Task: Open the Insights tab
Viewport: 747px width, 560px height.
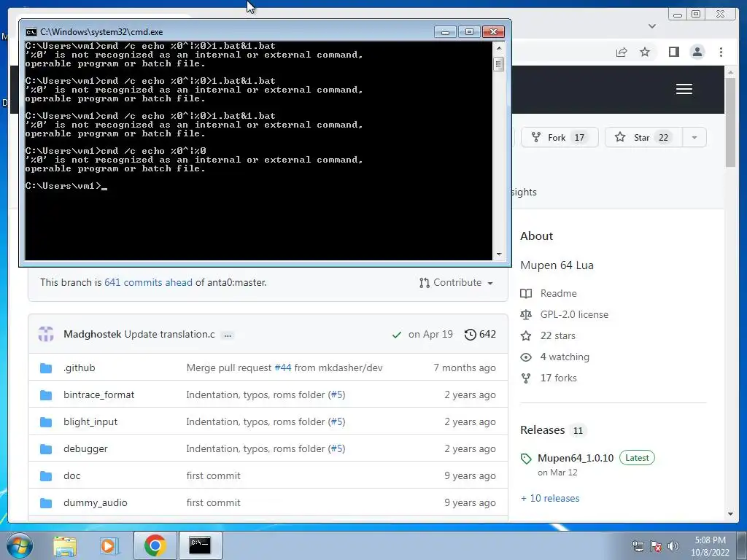Action: [x=524, y=192]
